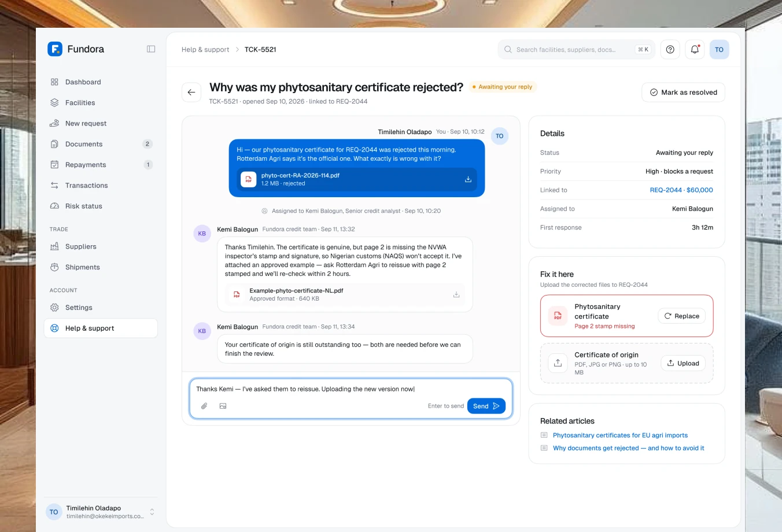This screenshot has width=782, height=532.
Task: Open account Settings
Action: click(x=101, y=308)
